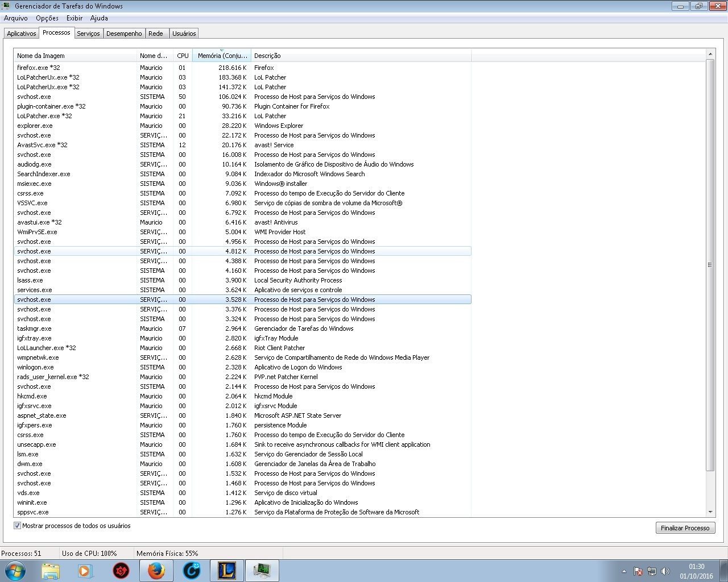This screenshot has height=582, width=728.
Task: Select the wmpnetwk.exe process
Action: pyautogui.click(x=243, y=357)
